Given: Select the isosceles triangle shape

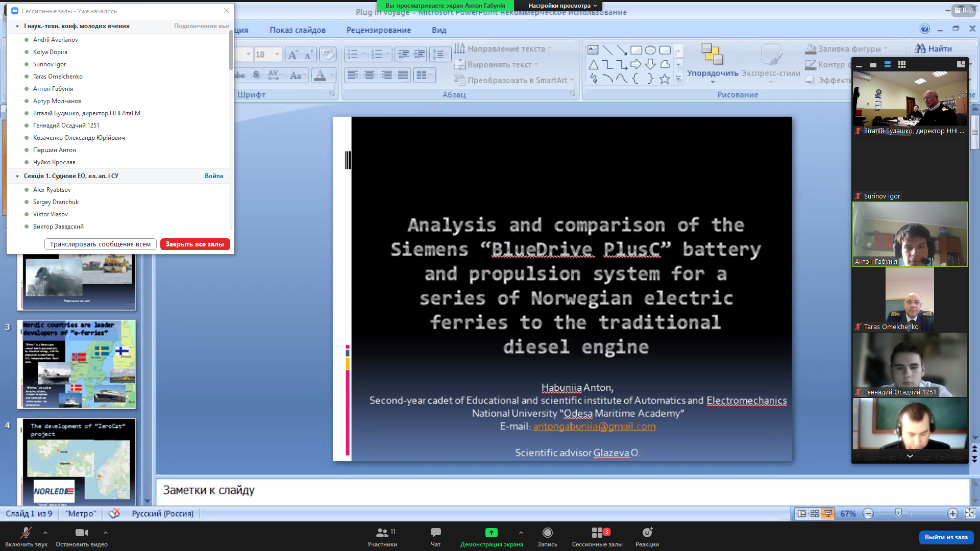Looking at the screenshot, I should click(x=593, y=64).
